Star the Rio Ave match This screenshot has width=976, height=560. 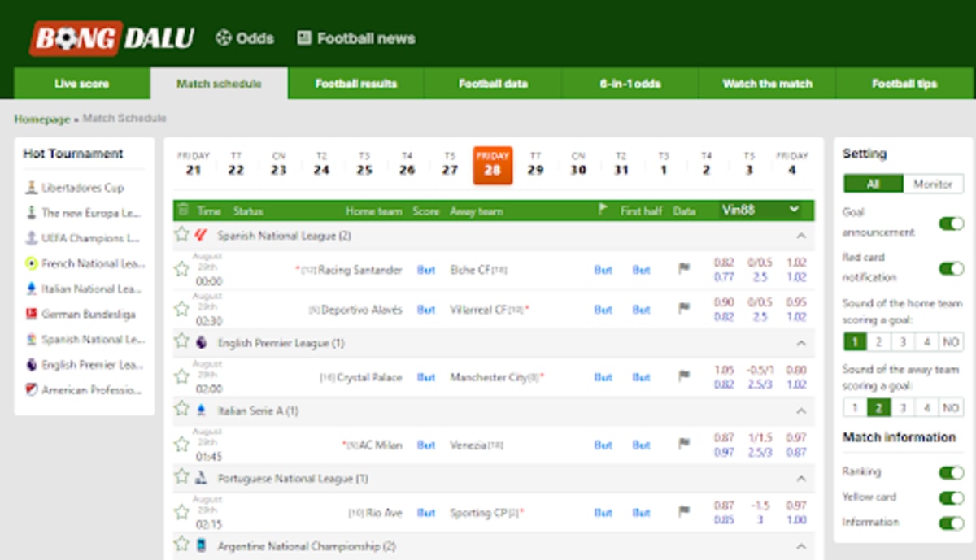(x=181, y=512)
